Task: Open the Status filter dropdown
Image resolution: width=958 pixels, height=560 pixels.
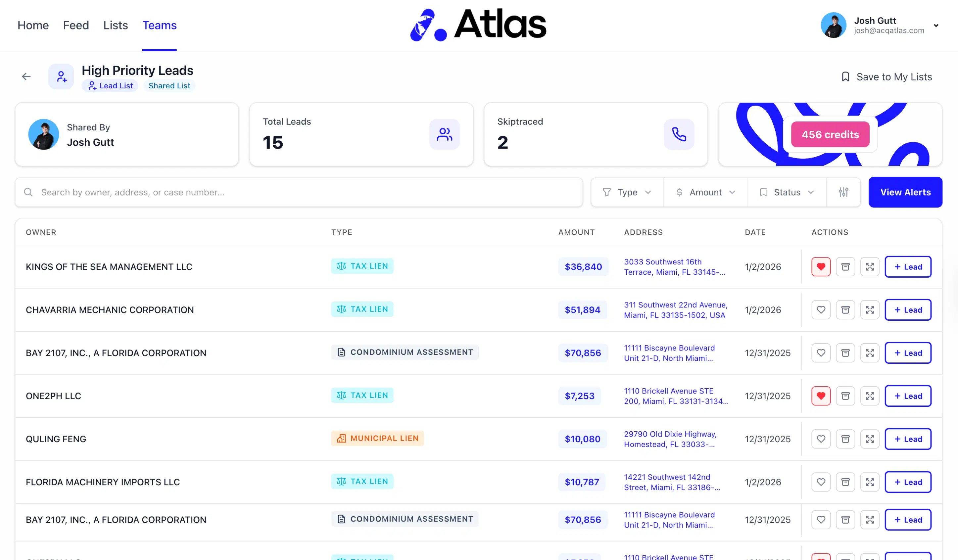Action: click(787, 192)
